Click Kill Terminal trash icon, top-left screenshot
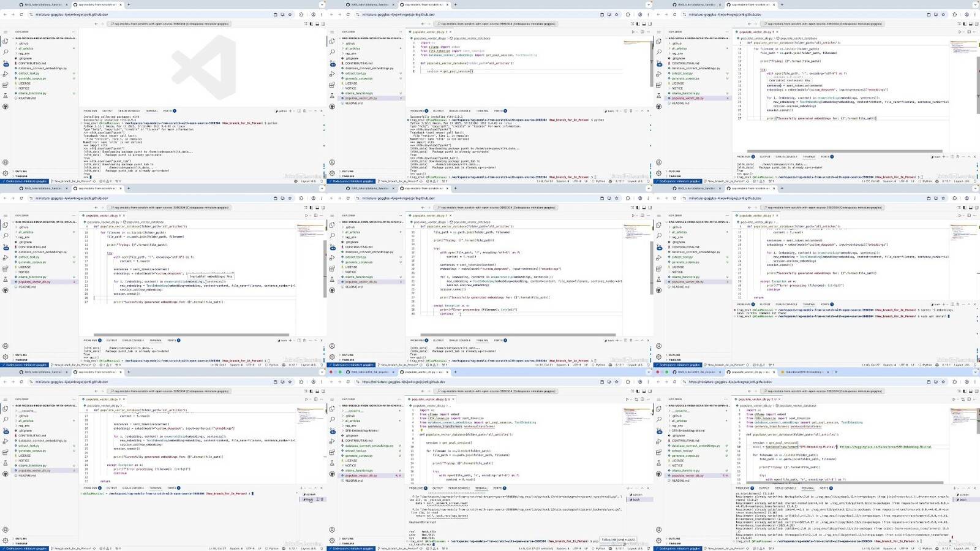The image size is (980, 551). coord(304,111)
